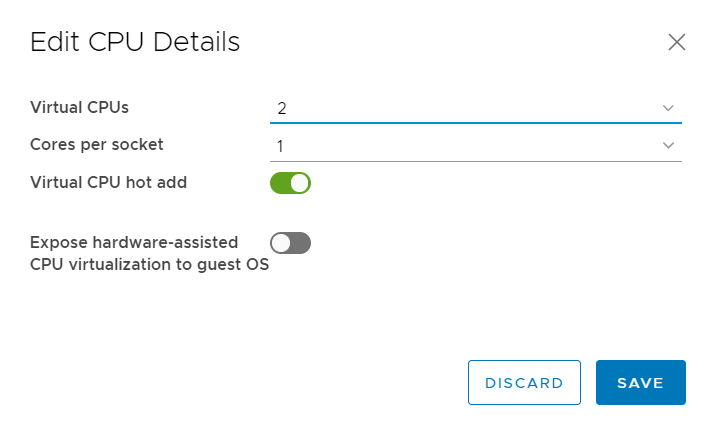Screen dimensions: 710x431
Task: Click the "Expose hardware-assisted" label text
Action: [x=134, y=242]
